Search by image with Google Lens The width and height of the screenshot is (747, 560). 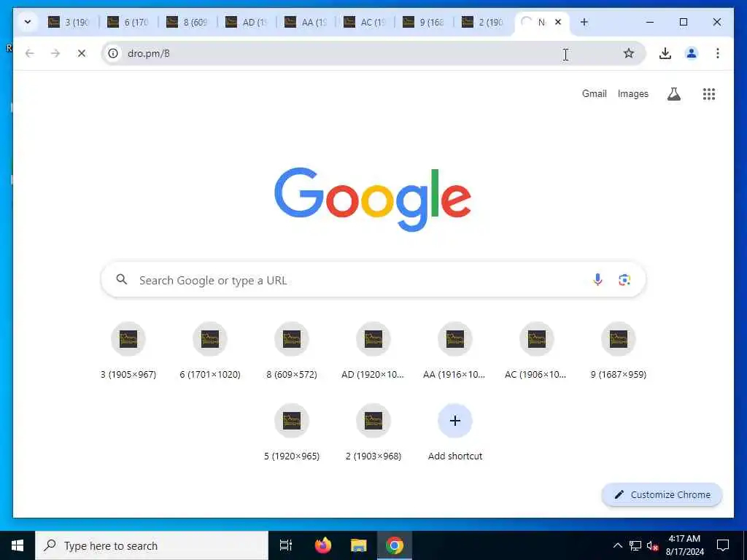[x=624, y=279]
